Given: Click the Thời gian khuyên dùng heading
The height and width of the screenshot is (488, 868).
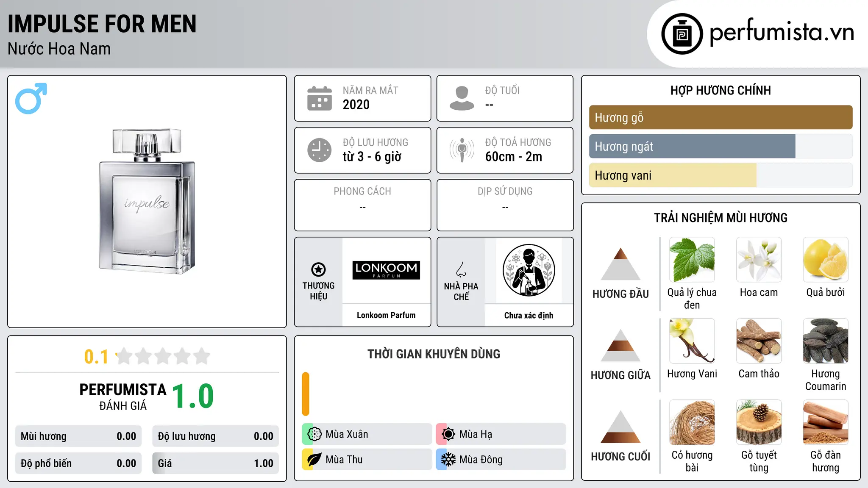Looking at the screenshot, I should [434, 354].
